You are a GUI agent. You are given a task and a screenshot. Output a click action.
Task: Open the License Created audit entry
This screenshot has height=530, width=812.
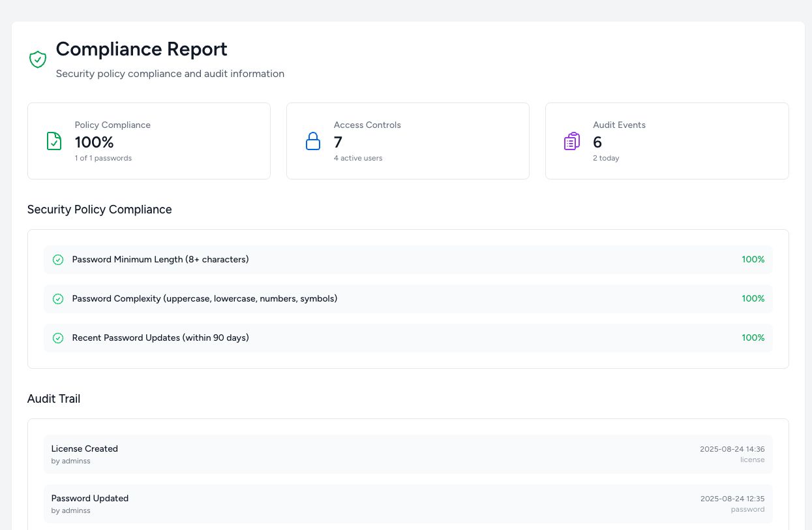[408, 454]
